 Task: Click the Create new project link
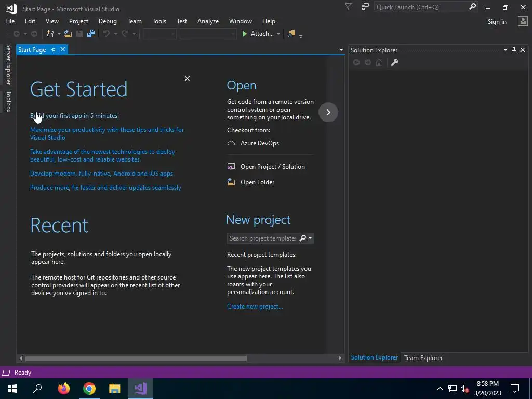(255, 307)
